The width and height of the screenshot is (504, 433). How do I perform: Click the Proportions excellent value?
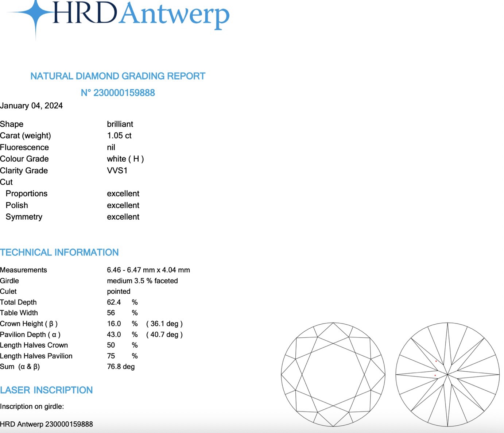[123, 194]
